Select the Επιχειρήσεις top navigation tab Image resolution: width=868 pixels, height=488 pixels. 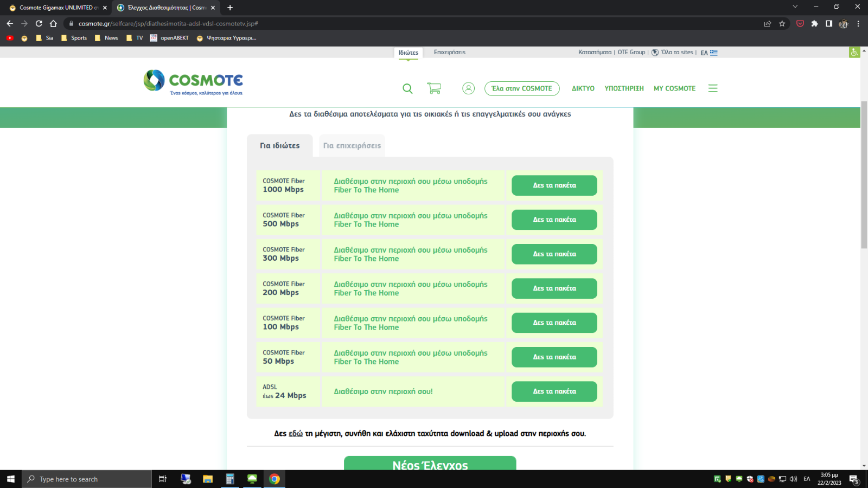pos(450,53)
